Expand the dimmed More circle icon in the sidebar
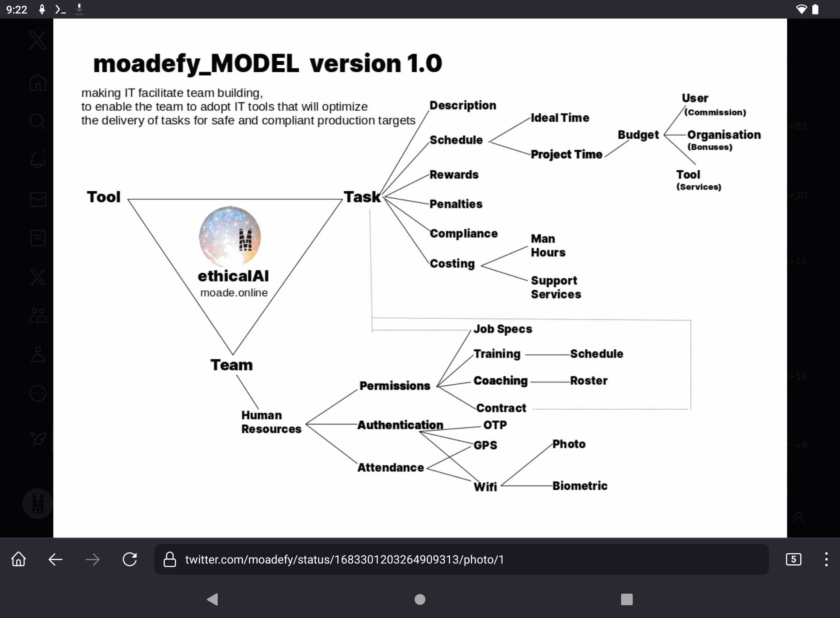840x618 pixels. 38,393
